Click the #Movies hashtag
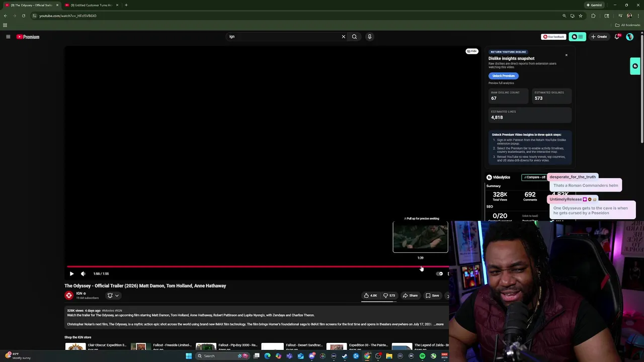 coord(107,311)
